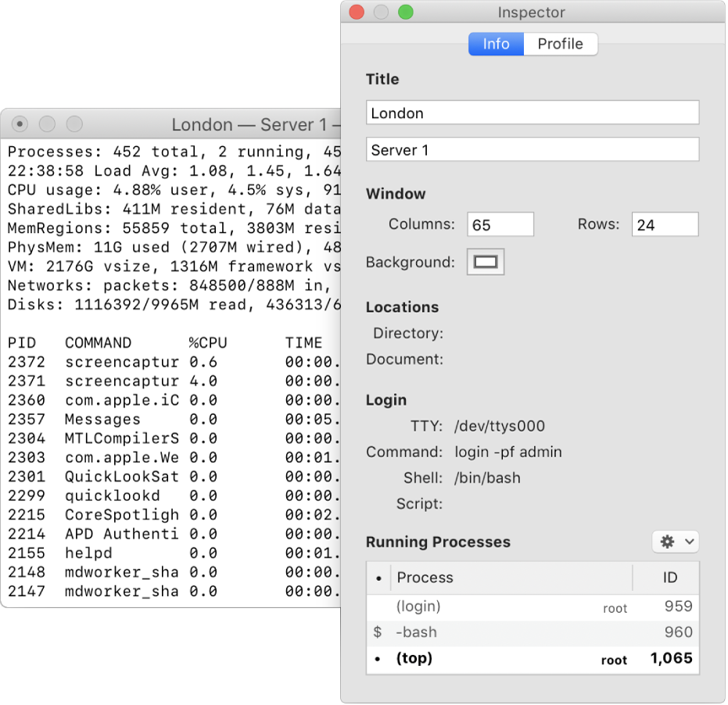Viewport: 728px width, 705px height.
Task: Click the Columns value field showing 65
Action: pyautogui.click(x=500, y=224)
